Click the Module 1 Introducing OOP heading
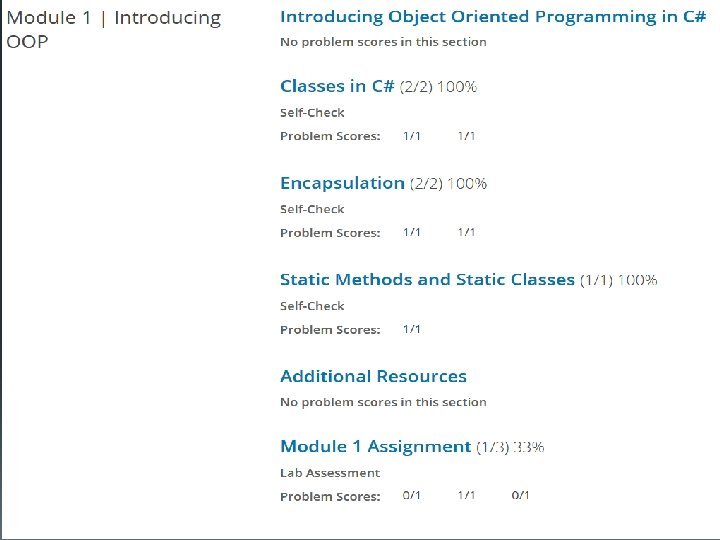The height and width of the screenshot is (540, 720). pos(114,29)
